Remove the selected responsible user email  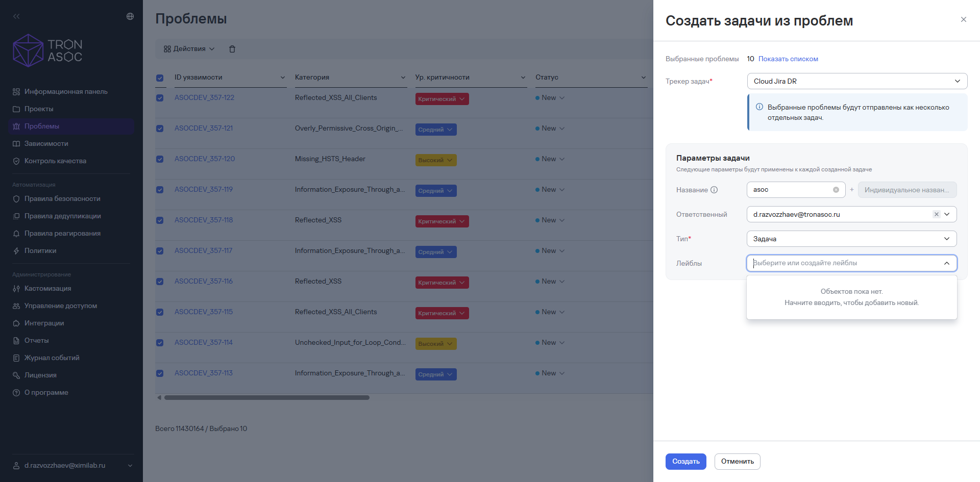tap(936, 214)
